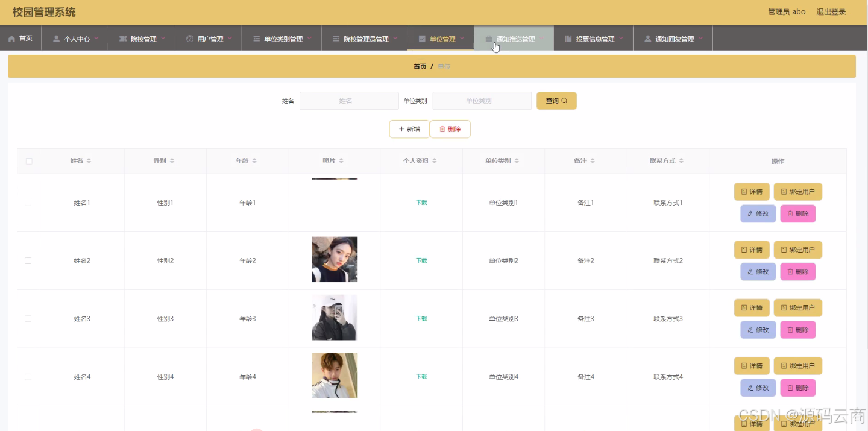Click the 联系方式2 table cell

668,260
